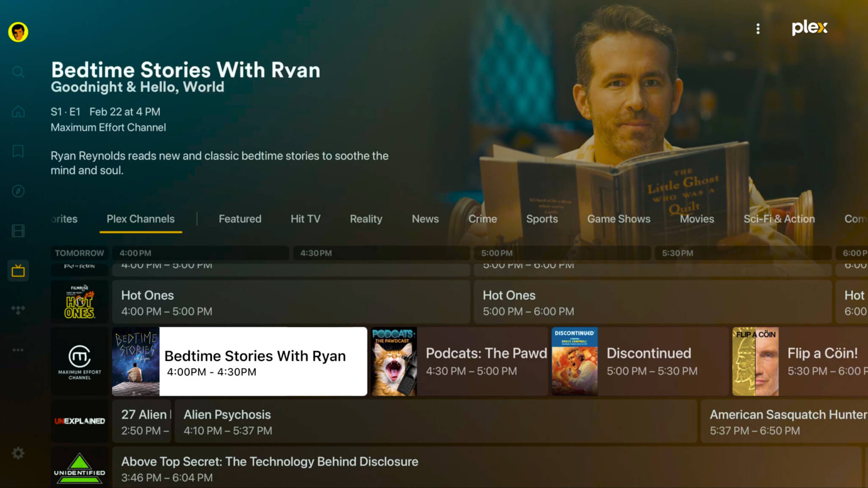868x488 pixels.
Task: Open Settings gear in sidebar
Action: click(18, 453)
